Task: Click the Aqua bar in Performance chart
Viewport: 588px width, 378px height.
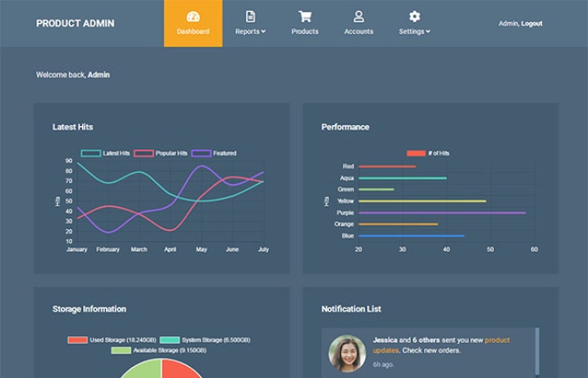Action: click(x=402, y=178)
